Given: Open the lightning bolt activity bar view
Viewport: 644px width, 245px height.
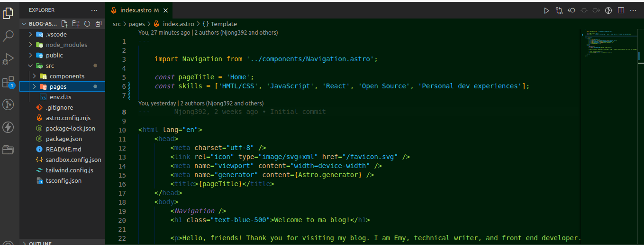Looking at the screenshot, I should (x=8, y=127).
